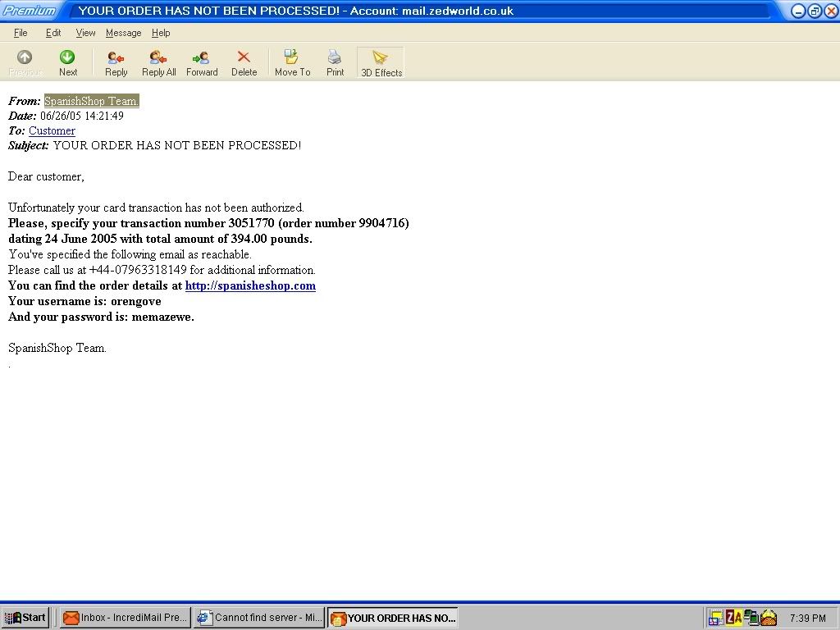Screen dimensions: 840x630
Task: Delete the email with red X
Action: (244, 63)
